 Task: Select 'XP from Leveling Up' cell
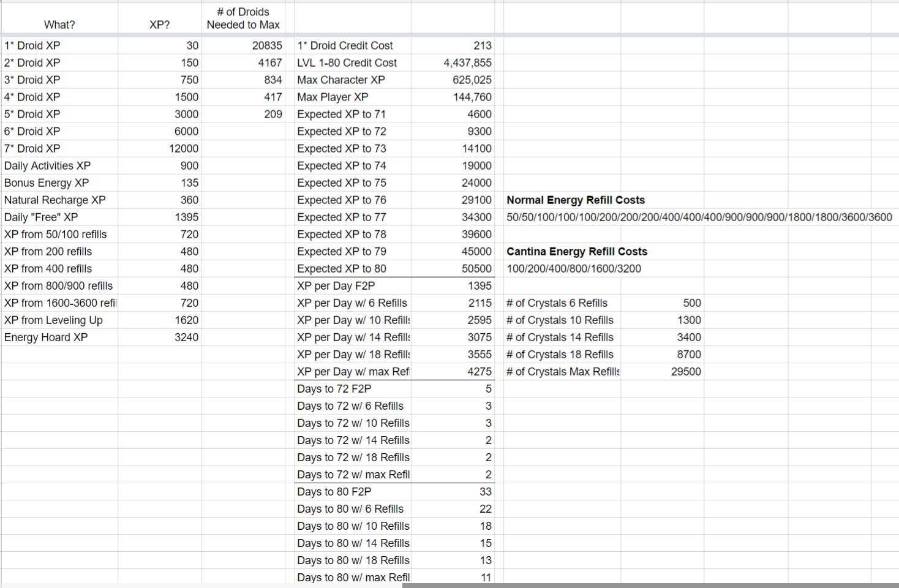59,320
